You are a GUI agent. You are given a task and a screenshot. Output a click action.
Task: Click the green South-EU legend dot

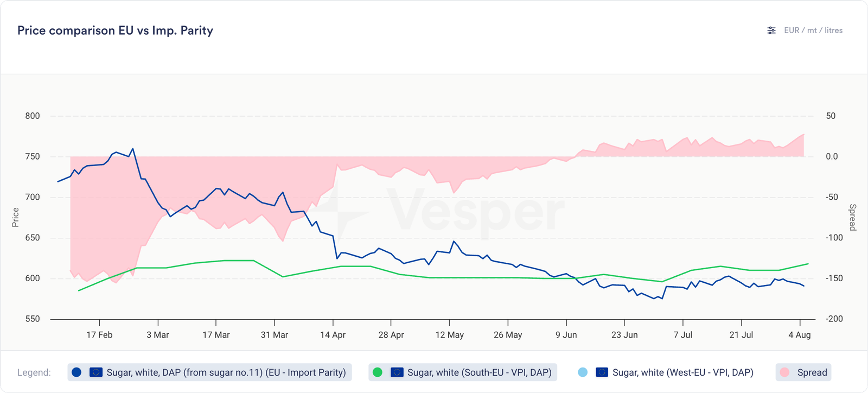[x=378, y=372]
